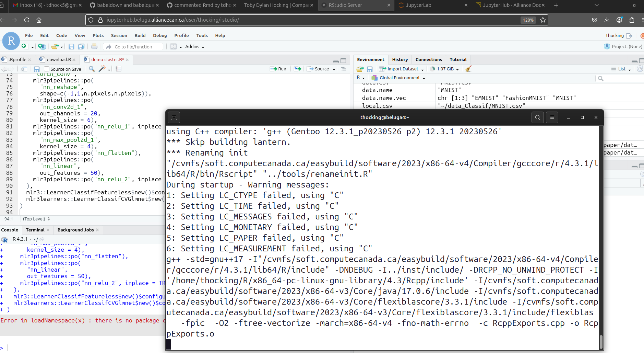Open the File menu

29,35
